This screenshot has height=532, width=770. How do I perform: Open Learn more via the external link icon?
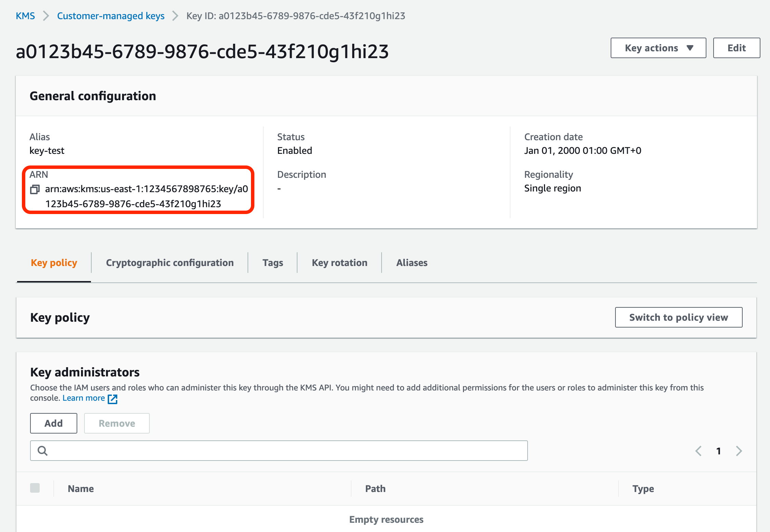pos(113,398)
